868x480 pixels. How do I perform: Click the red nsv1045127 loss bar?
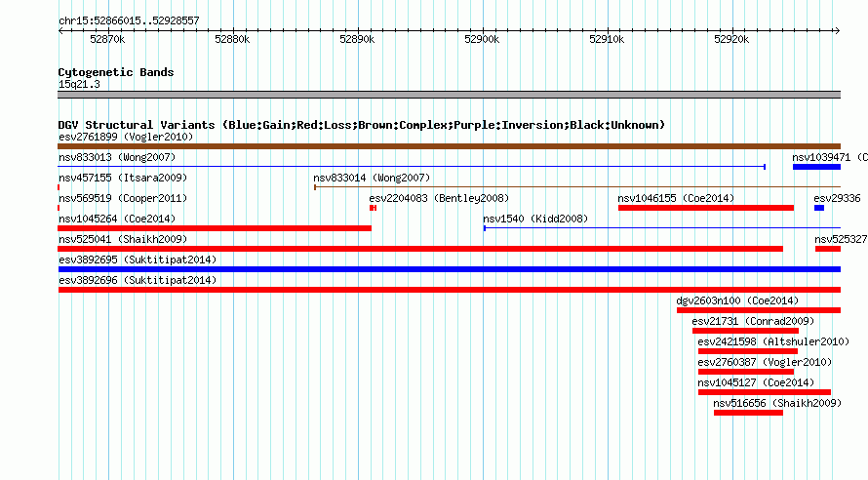click(765, 392)
